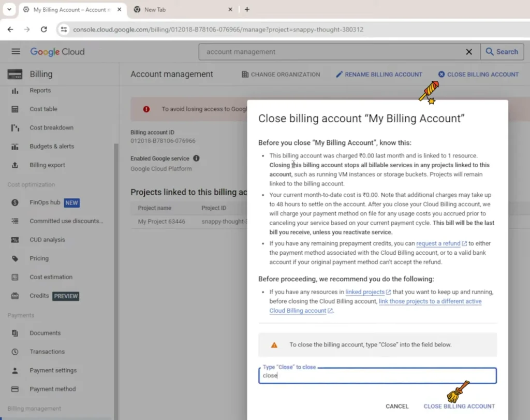Clear the search box with X icon
530x420 pixels.
click(x=469, y=52)
